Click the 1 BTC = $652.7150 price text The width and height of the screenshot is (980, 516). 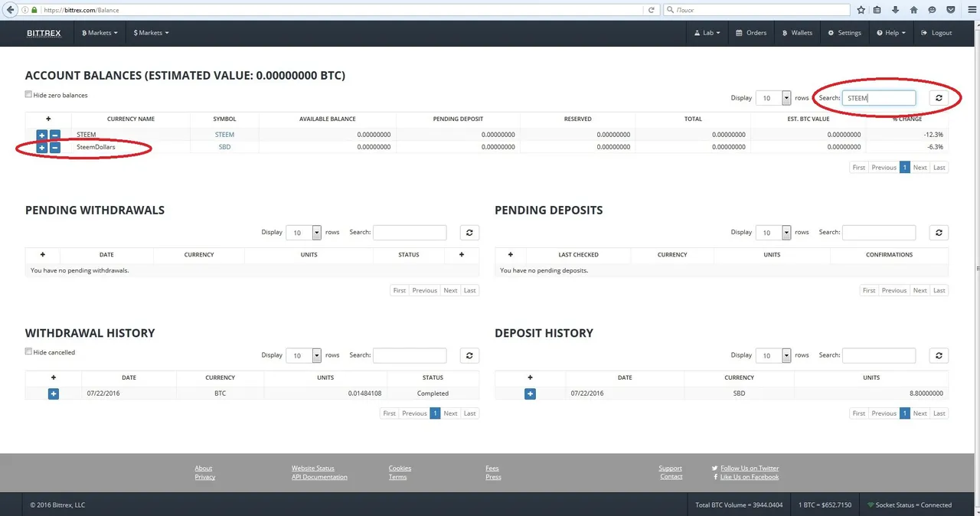point(826,505)
